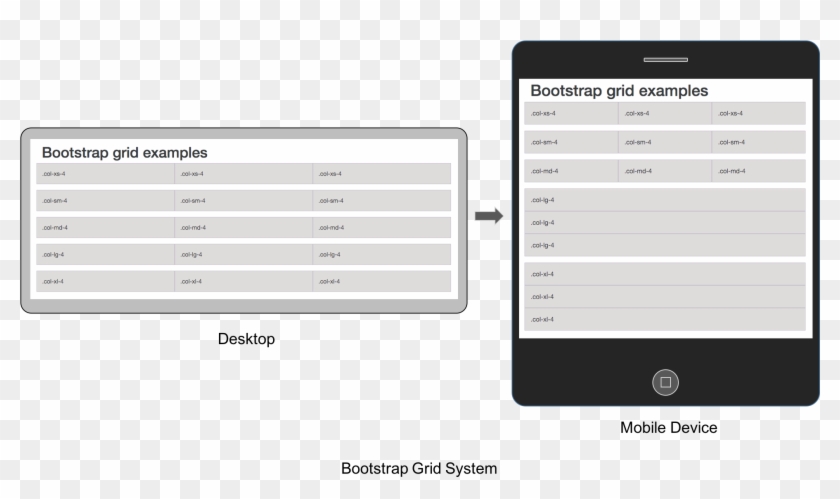The height and width of the screenshot is (499, 840).
Task: Click the "Bootstrap Grid System" title text
Action: tap(419, 468)
